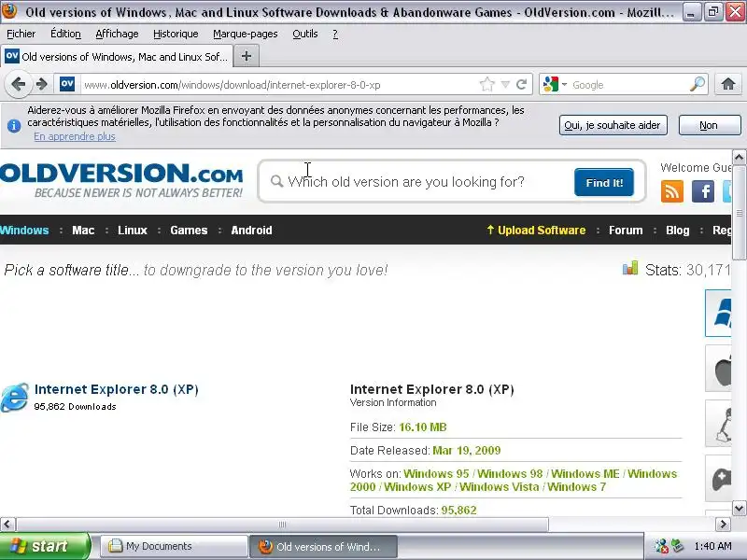Viewport: 747px width, 560px height.
Task: Open the Fichier menu
Action: [x=21, y=34]
